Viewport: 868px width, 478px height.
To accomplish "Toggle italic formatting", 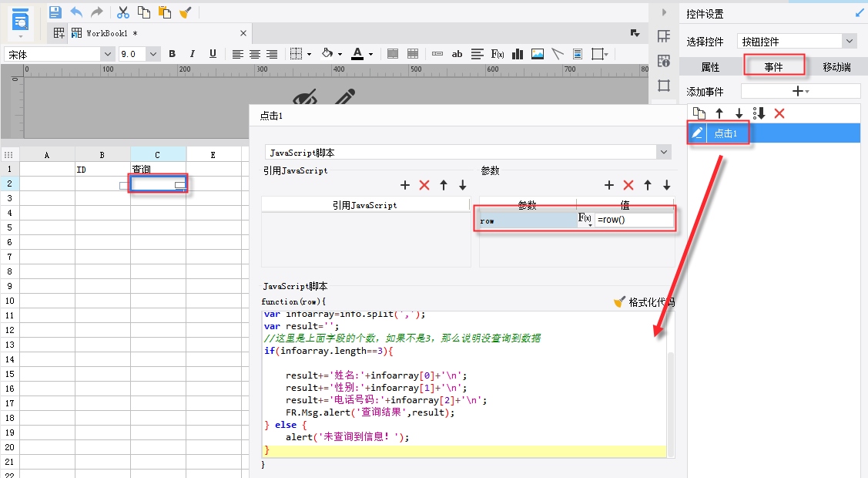I will [x=193, y=54].
